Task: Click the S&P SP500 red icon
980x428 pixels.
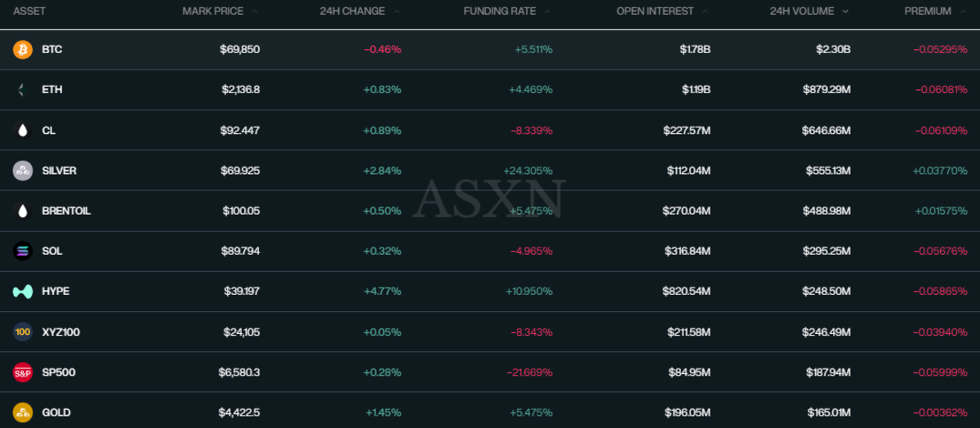Action: point(23,372)
